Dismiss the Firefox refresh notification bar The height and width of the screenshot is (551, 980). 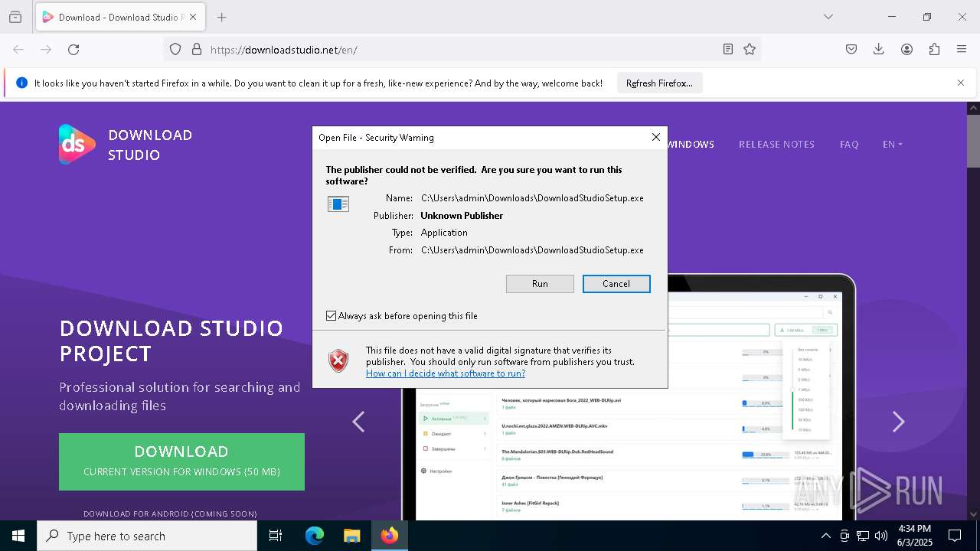[x=961, y=83]
